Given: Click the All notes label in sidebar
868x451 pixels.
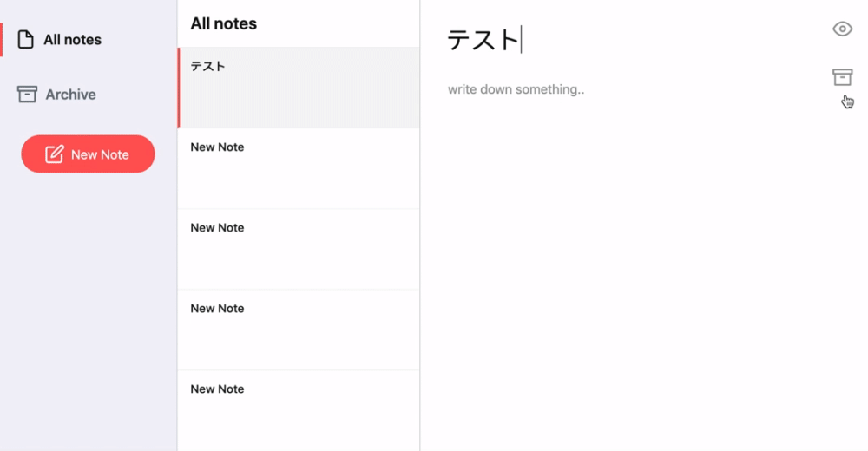Looking at the screenshot, I should (x=72, y=40).
